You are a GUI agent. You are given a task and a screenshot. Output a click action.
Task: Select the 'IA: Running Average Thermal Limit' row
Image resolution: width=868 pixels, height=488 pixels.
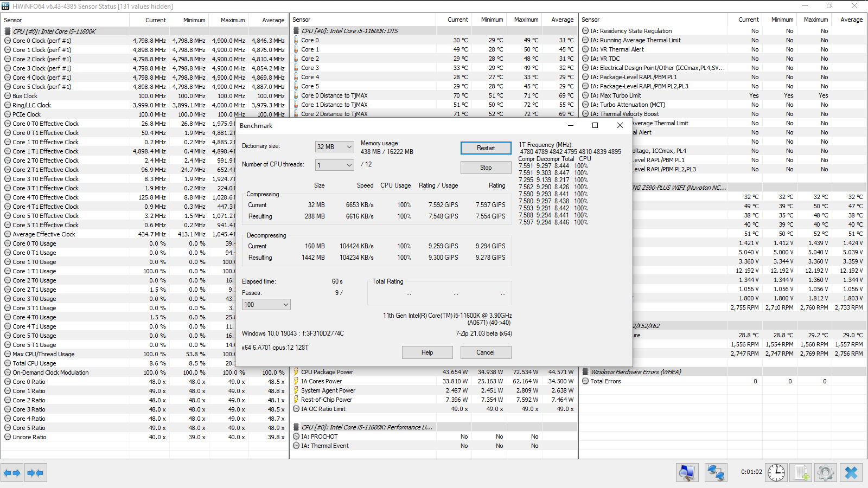(x=723, y=40)
